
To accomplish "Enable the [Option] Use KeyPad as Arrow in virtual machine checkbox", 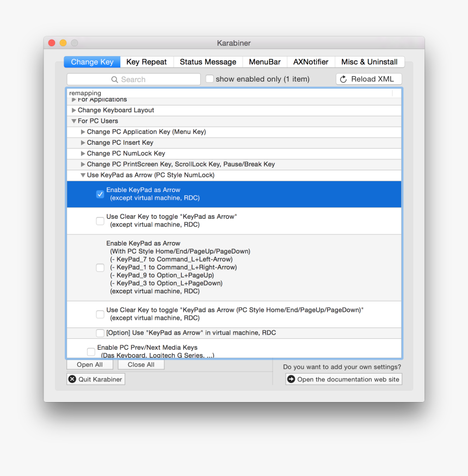I will (100, 333).
